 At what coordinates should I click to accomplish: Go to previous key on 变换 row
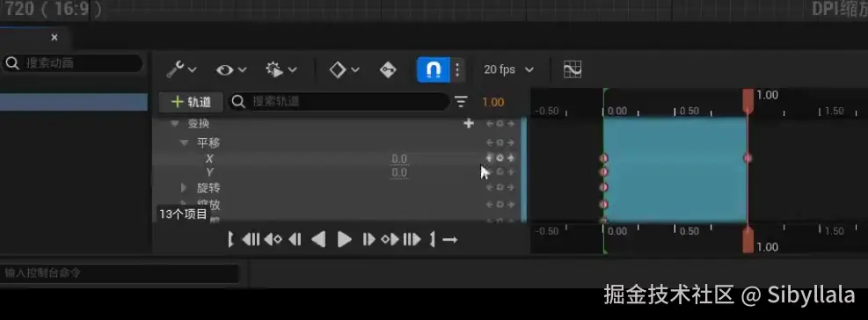click(x=489, y=123)
